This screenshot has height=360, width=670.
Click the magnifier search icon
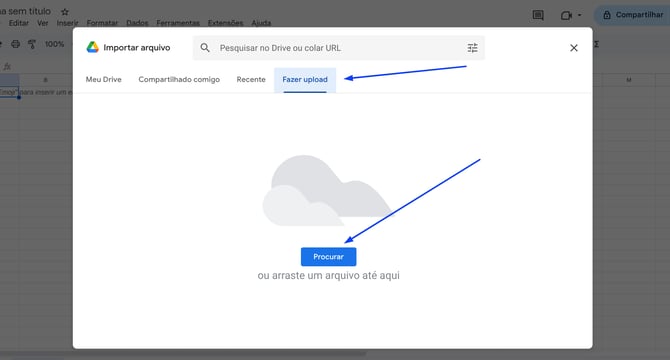205,48
